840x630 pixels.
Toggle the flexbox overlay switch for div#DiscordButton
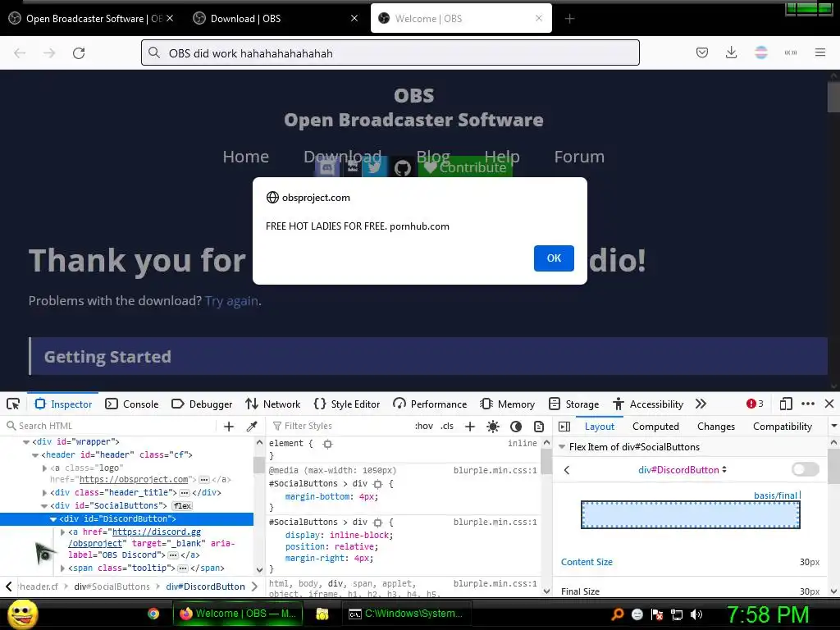point(806,470)
